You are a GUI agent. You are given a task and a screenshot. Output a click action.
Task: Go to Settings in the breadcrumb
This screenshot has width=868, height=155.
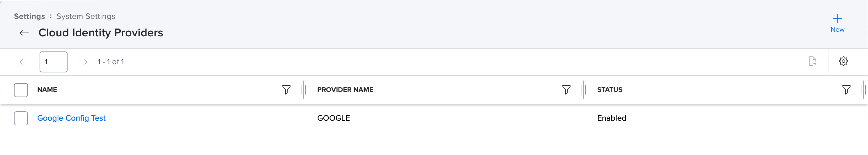tap(29, 16)
